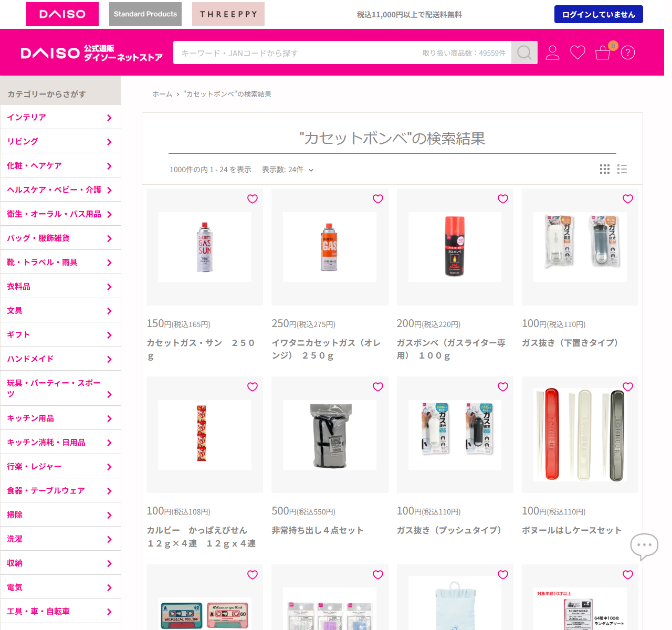The height and width of the screenshot is (630, 672).
Task: Open the chat bubble support icon
Action: pos(644,547)
